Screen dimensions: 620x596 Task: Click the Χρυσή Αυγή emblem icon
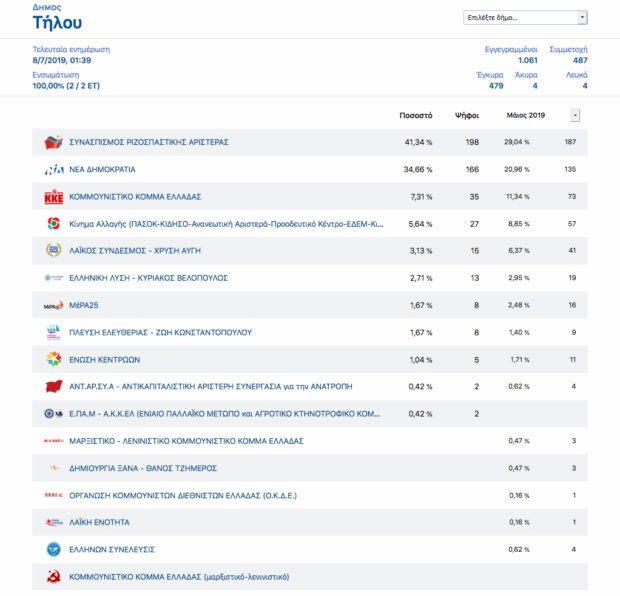(54, 250)
